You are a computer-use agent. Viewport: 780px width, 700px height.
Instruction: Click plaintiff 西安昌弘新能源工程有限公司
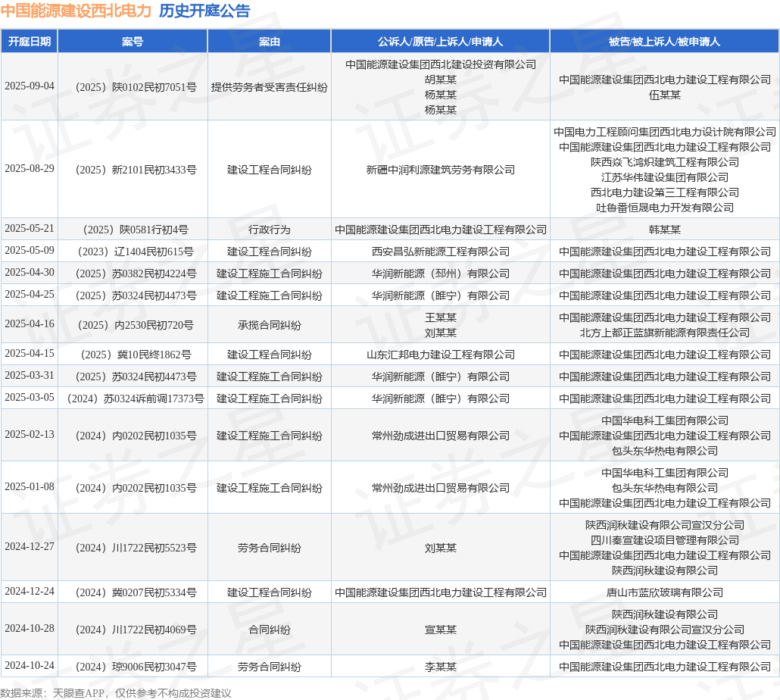pyautogui.click(x=440, y=252)
